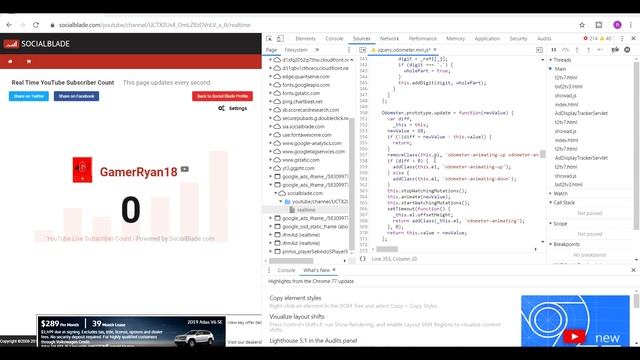The height and width of the screenshot is (360, 640).
Task: Open the DevTools customize three-dot menu
Action: click(x=622, y=38)
